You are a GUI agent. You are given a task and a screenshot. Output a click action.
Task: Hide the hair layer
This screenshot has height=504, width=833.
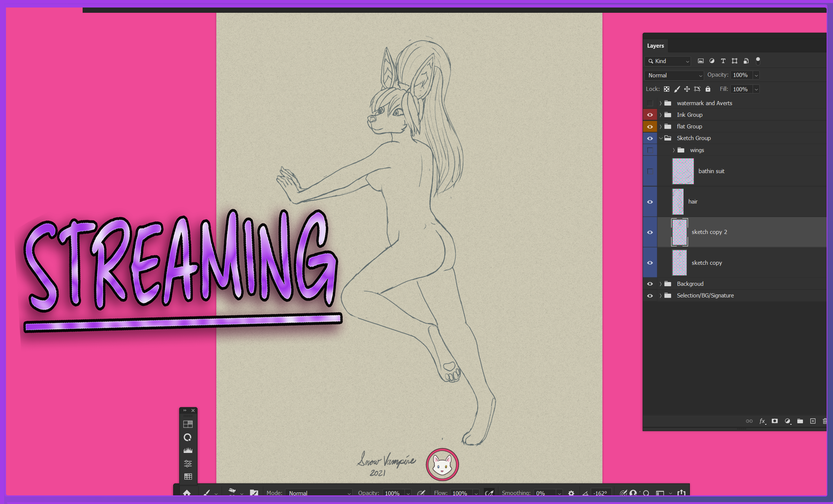[650, 202]
